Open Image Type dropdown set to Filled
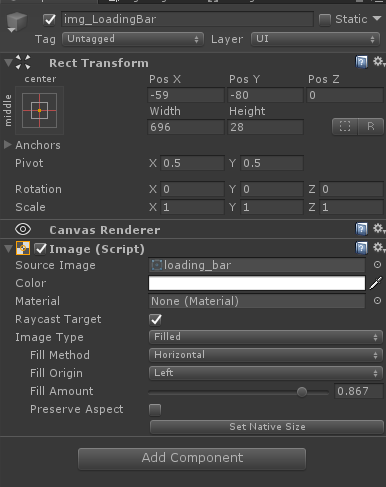The width and height of the screenshot is (386, 487). (x=266, y=337)
